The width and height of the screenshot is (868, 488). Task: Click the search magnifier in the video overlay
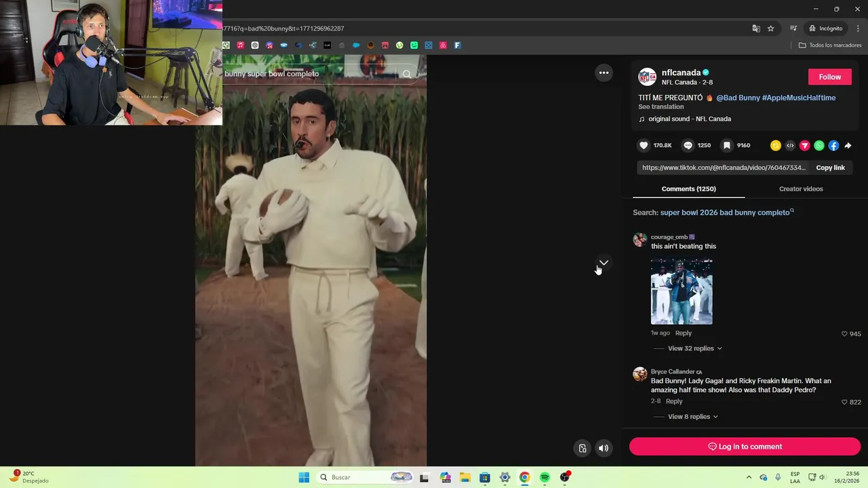[x=407, y=74]
